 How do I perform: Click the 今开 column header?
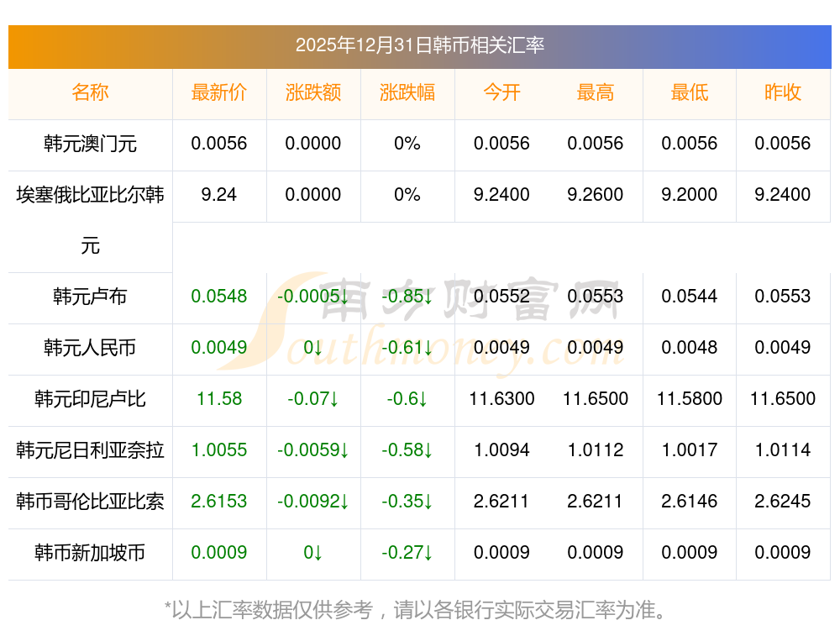[x=501, y=92]
